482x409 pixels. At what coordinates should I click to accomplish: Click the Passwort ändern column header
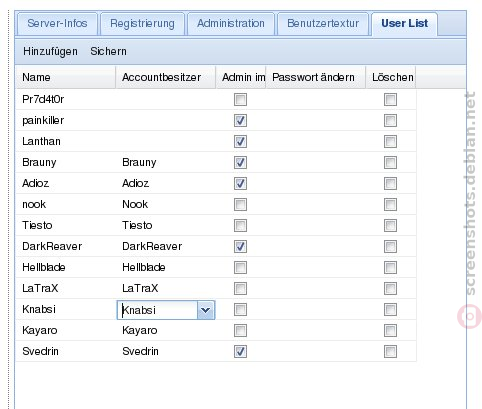(316, 77)
